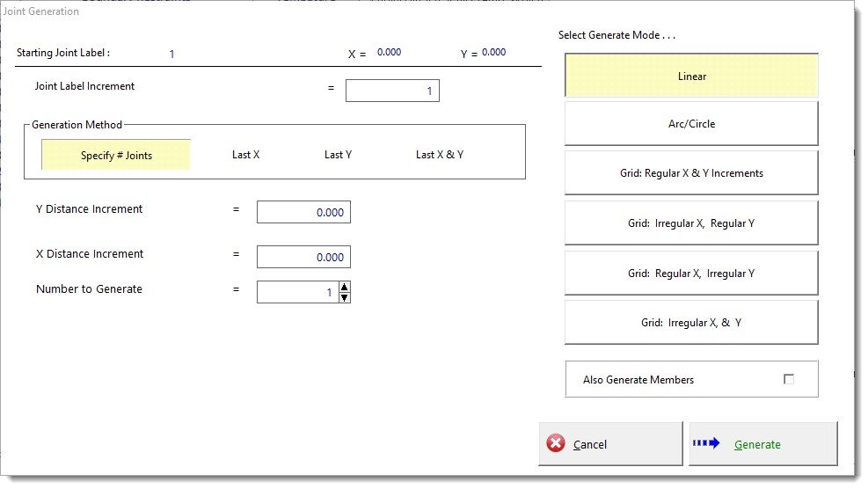Click the blue arrow Generate icon

pos(706,443)
